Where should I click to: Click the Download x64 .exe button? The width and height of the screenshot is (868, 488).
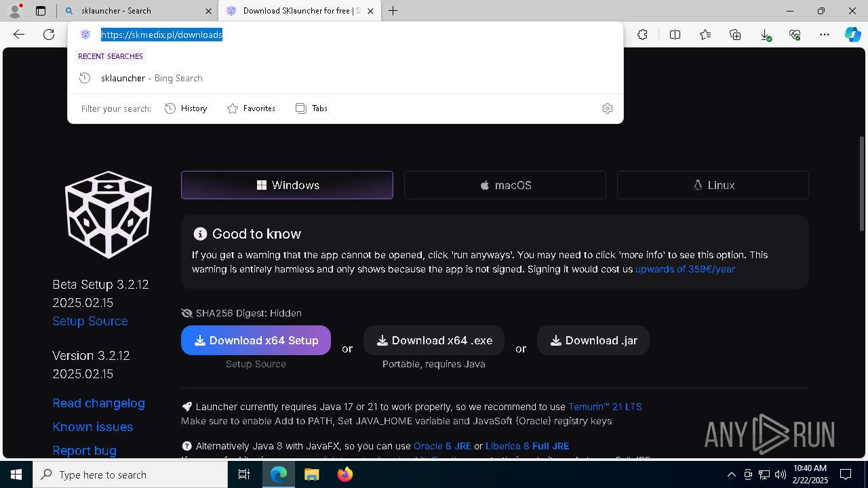click(434, 340)
